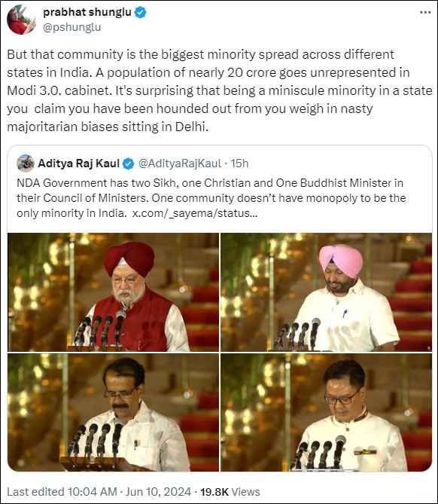The image size is (438, 504).
Task: Click the Last edited timestamp link
Action: [x=62, y=492]
